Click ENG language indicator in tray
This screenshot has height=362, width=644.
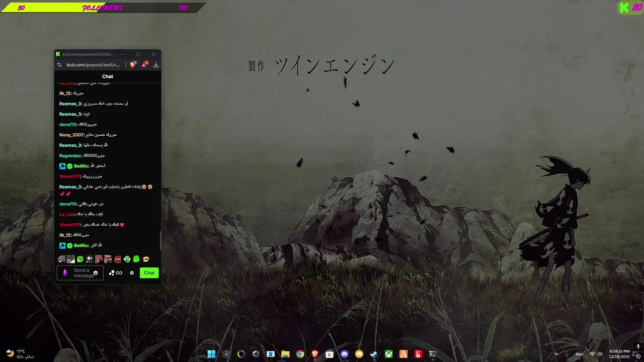coord(580,354)
